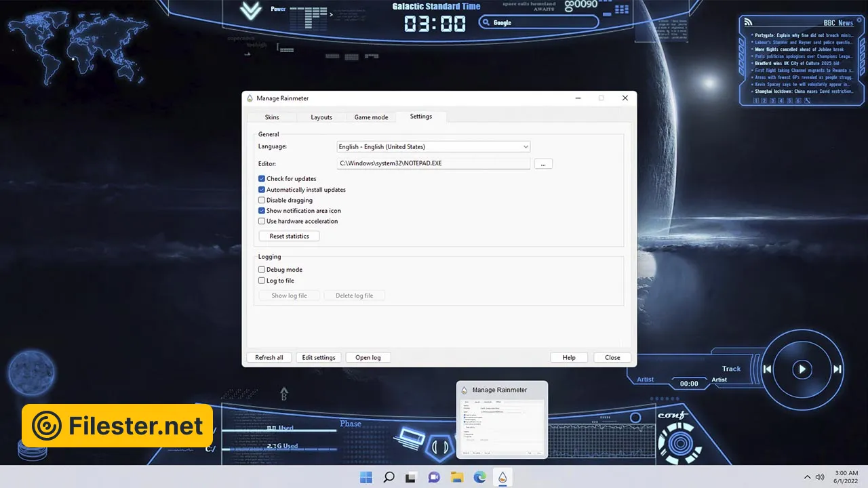Go to previous track in music player

coord(767,369)
